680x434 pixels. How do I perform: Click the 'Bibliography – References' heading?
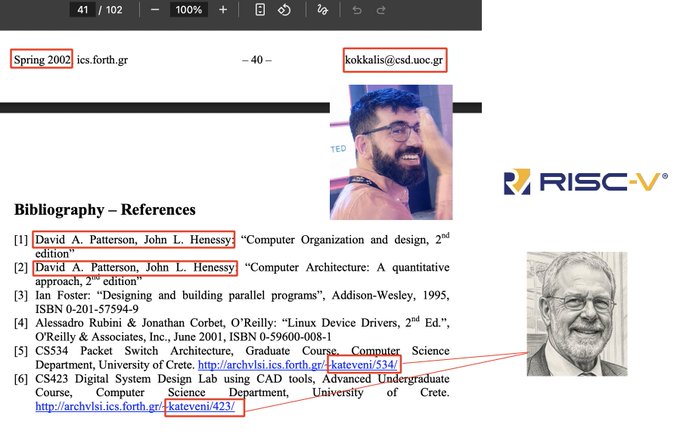[x=105, y=209]
